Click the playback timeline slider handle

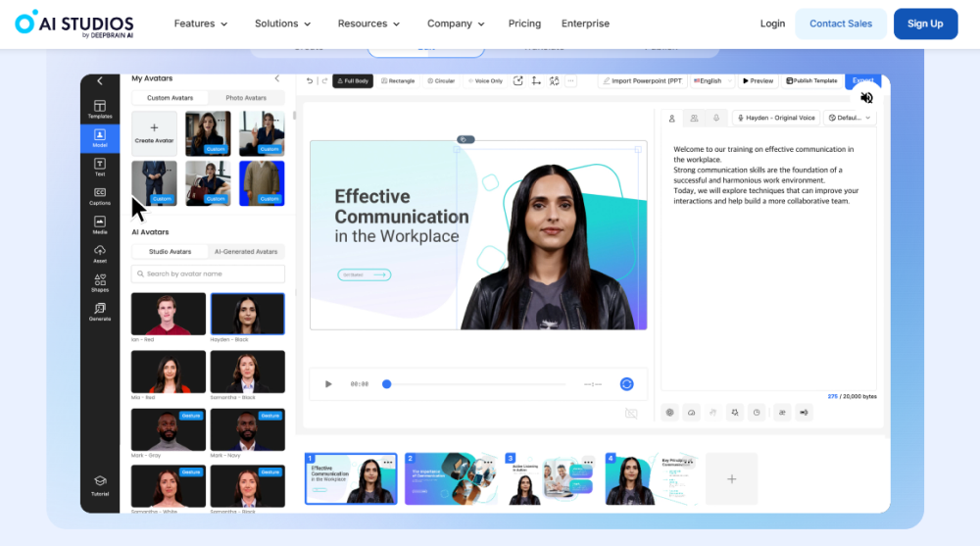tap(387, 384)
